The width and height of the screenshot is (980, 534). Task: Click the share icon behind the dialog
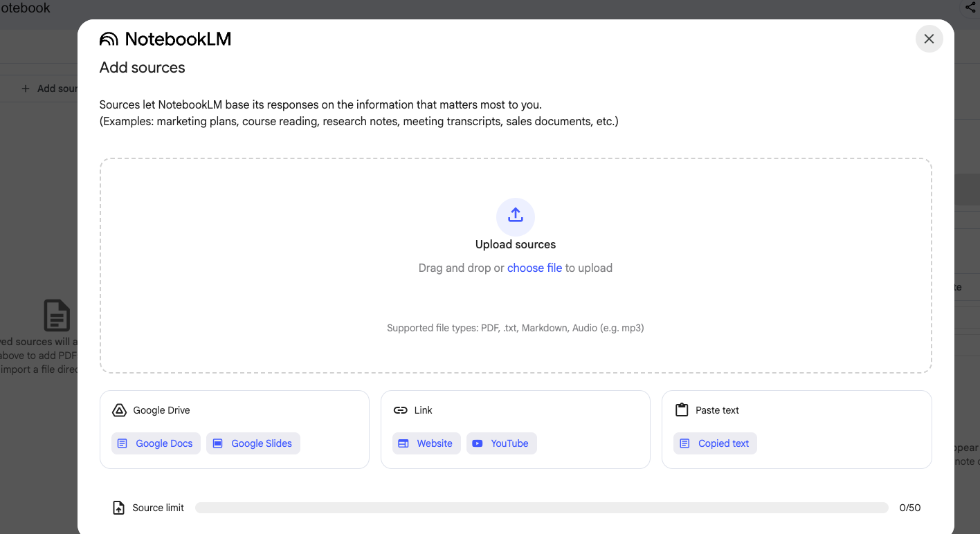pyautogui.click(x=971, y=7)
